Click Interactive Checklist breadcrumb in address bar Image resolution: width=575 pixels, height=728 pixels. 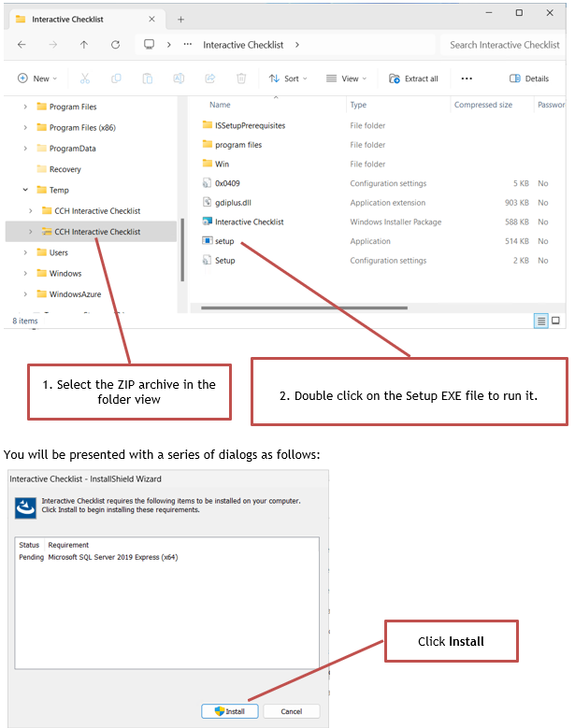[243, 45]
